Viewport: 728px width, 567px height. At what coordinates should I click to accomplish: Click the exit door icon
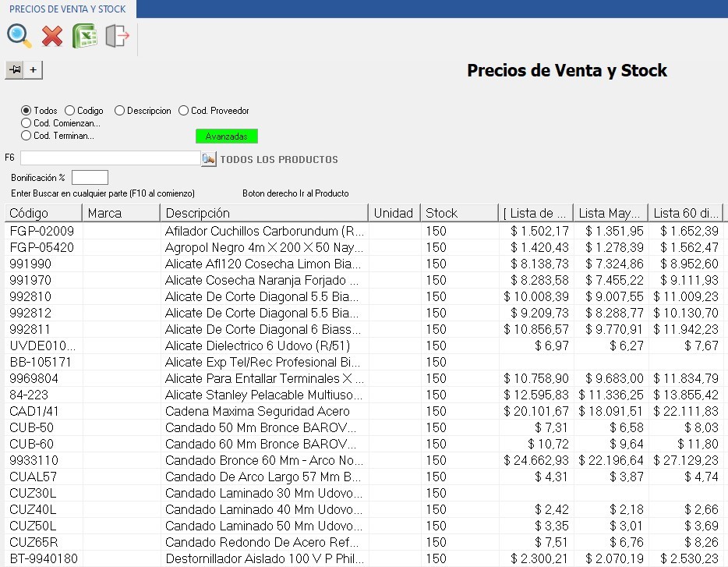coord(117,36)
